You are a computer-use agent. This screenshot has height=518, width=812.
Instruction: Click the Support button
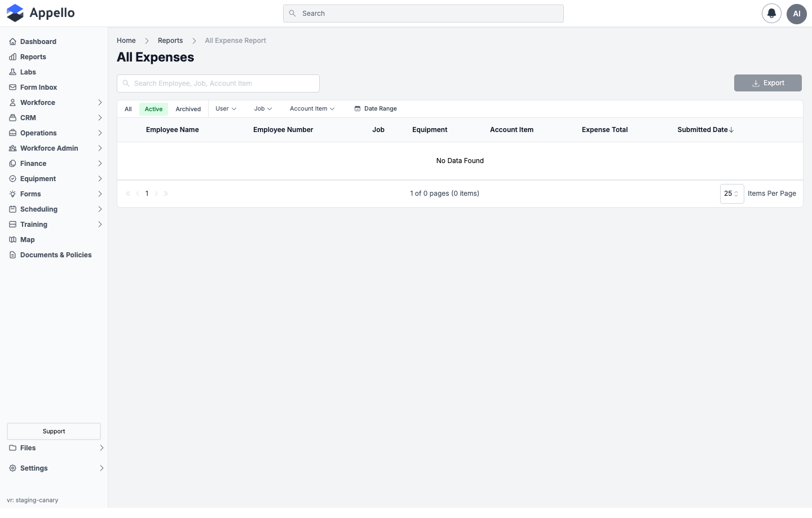pos(54,431)
